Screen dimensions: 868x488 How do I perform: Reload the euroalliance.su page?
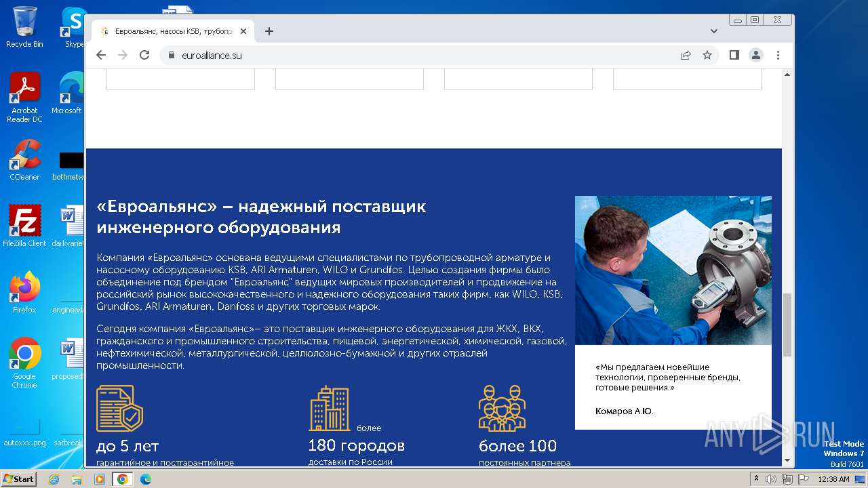click(144, 56)
